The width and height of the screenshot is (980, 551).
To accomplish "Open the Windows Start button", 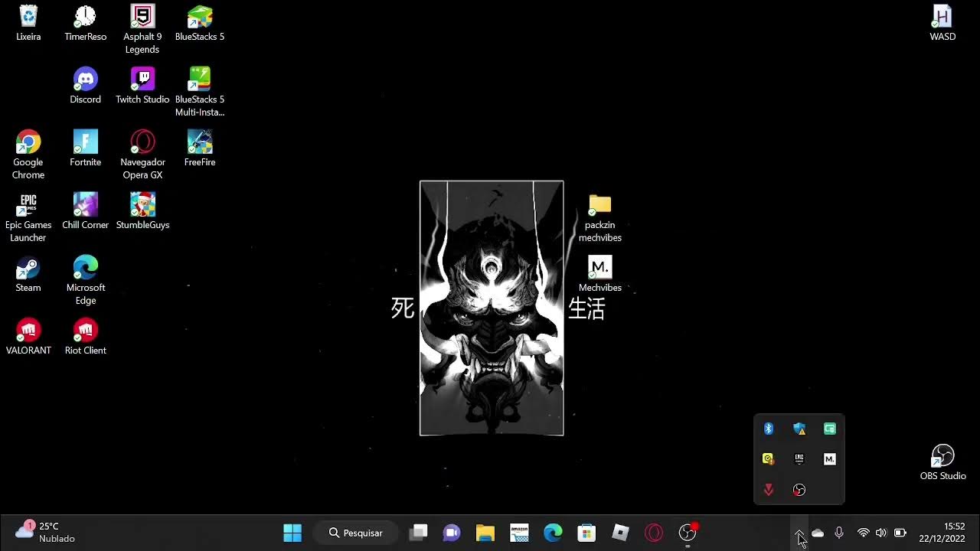I will [x=292, y=533].
